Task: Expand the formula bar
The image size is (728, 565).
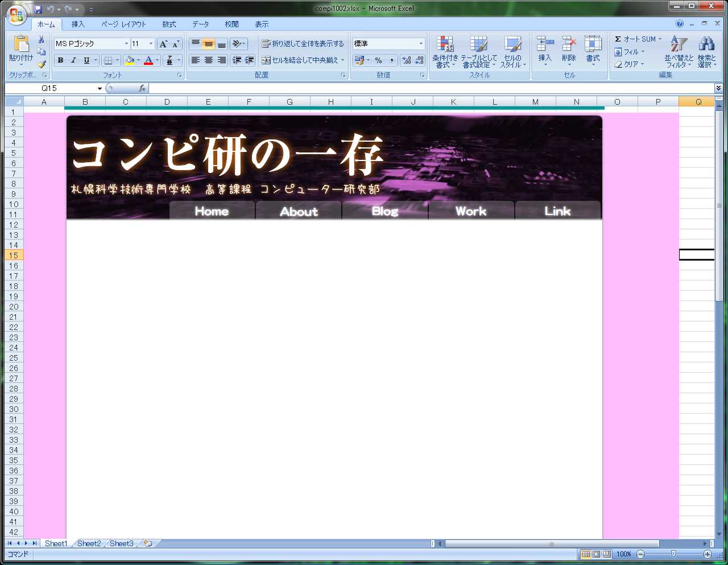Action: 718,88
